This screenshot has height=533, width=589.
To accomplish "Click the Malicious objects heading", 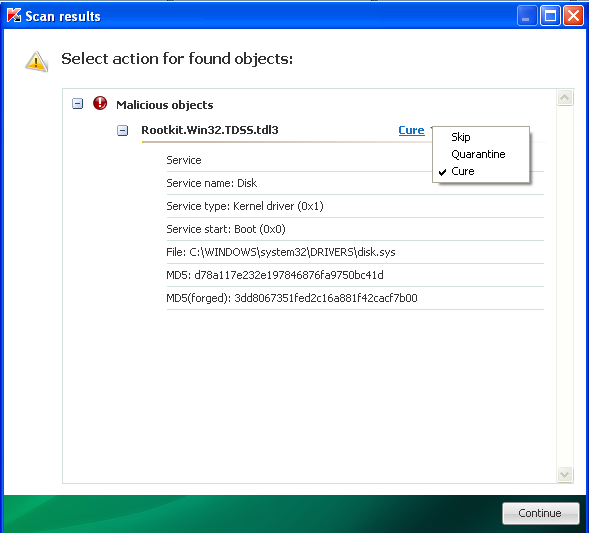I will coord(165,105).
